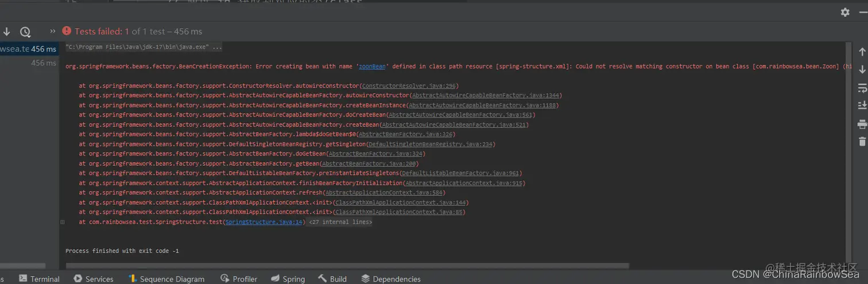Open AbstractApplicationContext.java:584 link

pos(383,193)
